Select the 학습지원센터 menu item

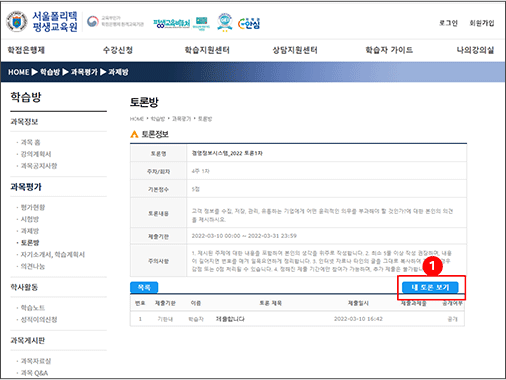coord(207,50)
